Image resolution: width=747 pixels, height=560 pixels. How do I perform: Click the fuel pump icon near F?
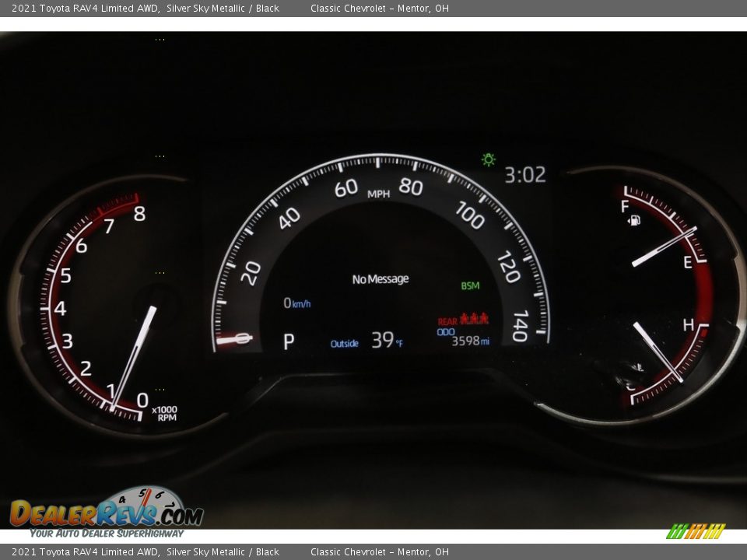634,220
